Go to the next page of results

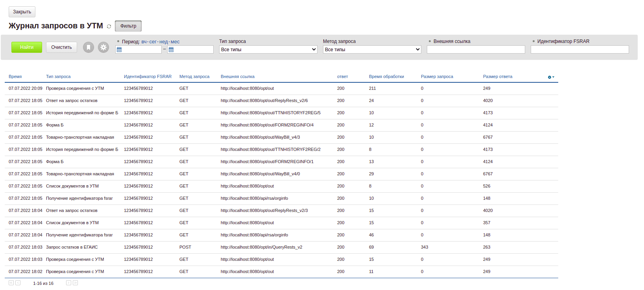[68, 283]
